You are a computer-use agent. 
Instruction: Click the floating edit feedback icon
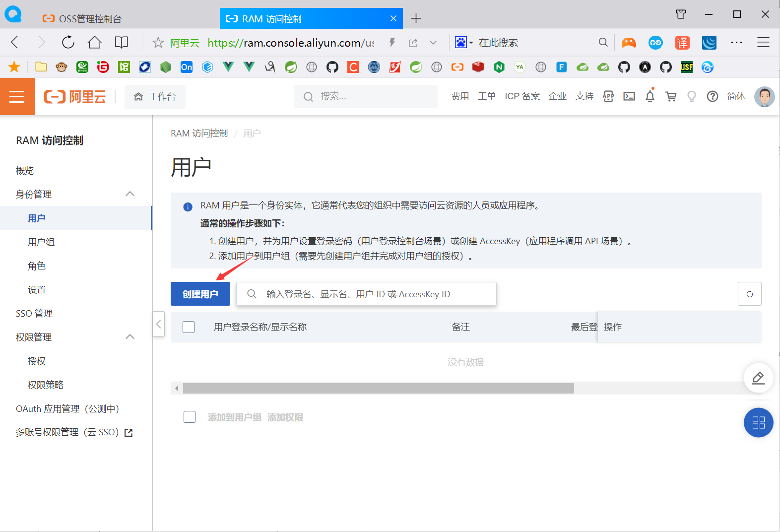(x=758, y=378)
